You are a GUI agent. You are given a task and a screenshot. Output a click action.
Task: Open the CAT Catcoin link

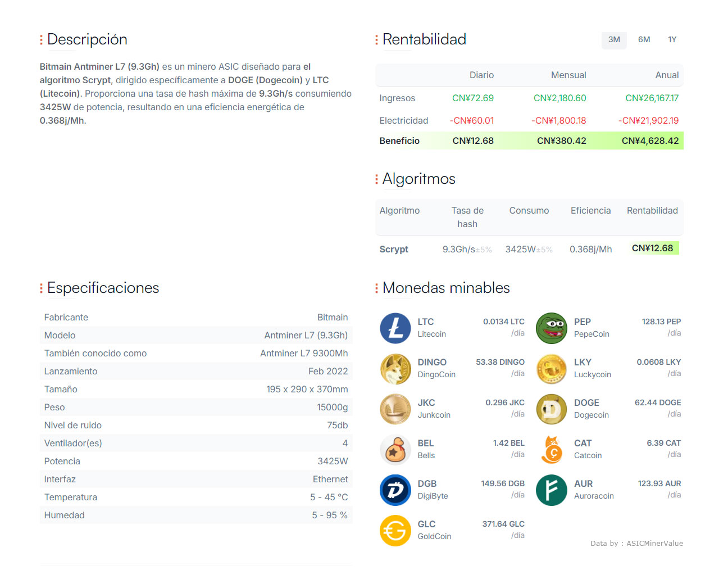point(588,449)
